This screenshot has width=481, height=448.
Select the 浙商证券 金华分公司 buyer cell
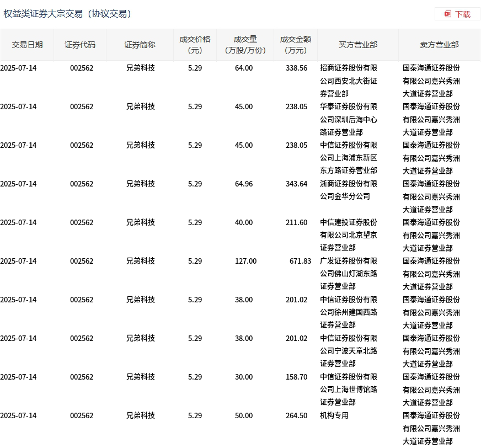tap(349, 190)
